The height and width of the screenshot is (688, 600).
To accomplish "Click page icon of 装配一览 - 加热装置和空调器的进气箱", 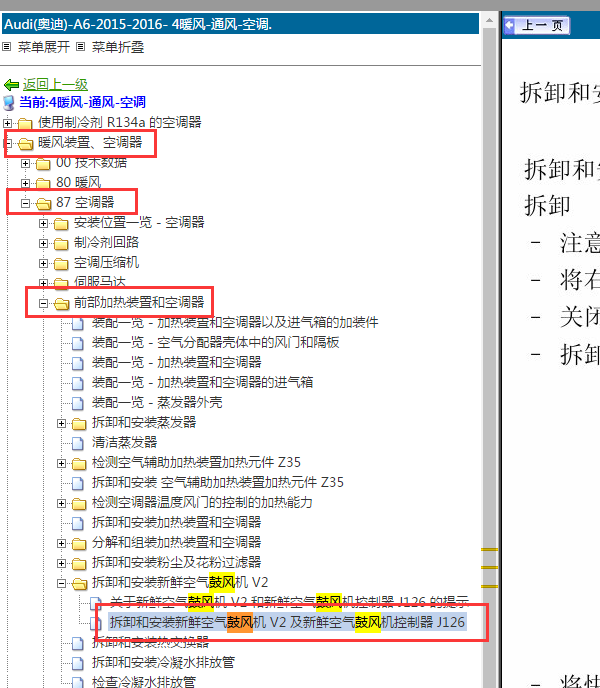I will click(x=78, y=383).
